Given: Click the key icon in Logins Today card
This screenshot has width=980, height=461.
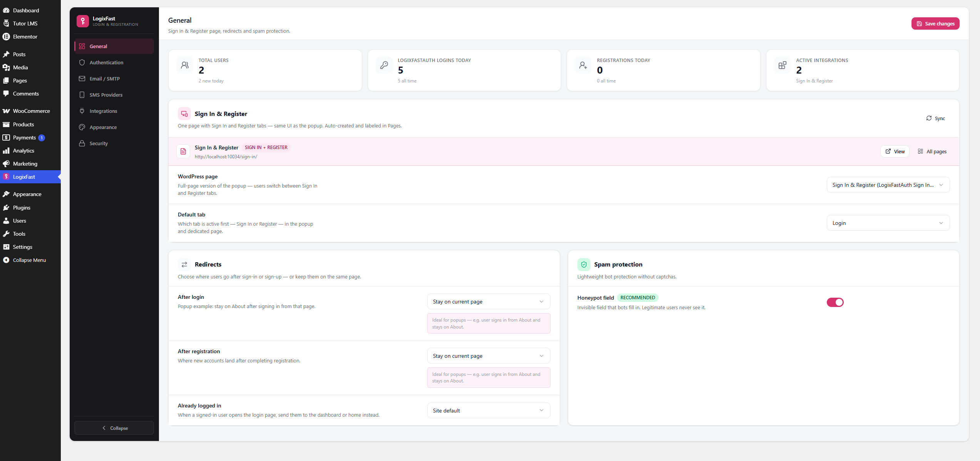Looking at the screenshot, I should tap(384, 65).
